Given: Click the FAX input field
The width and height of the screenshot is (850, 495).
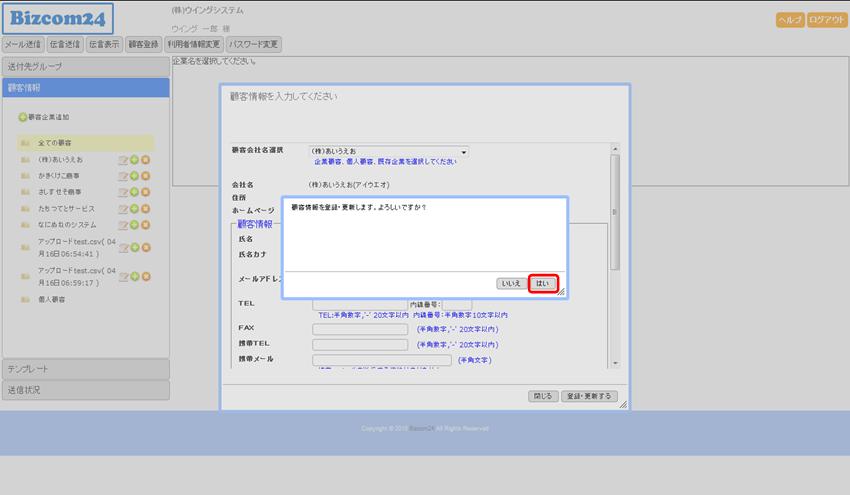Looking at the screenshot, I should pyautogui.click(x=359, y=328).
